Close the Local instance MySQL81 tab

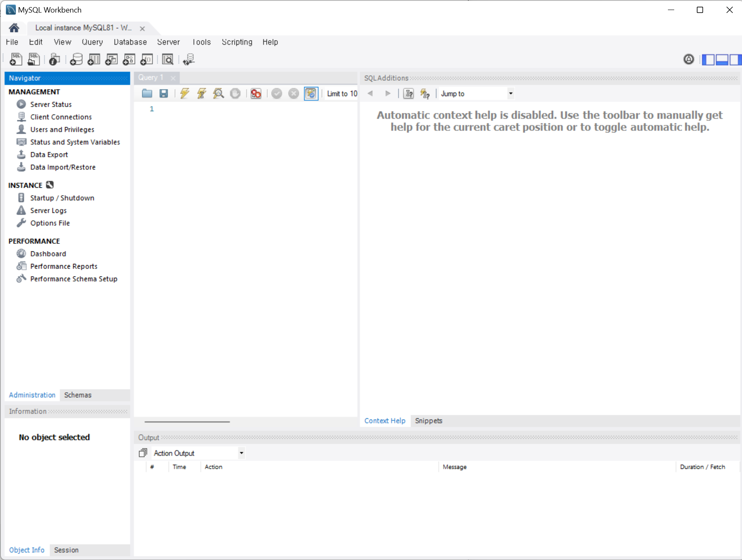pyautogui.click(x=142, y=28)
